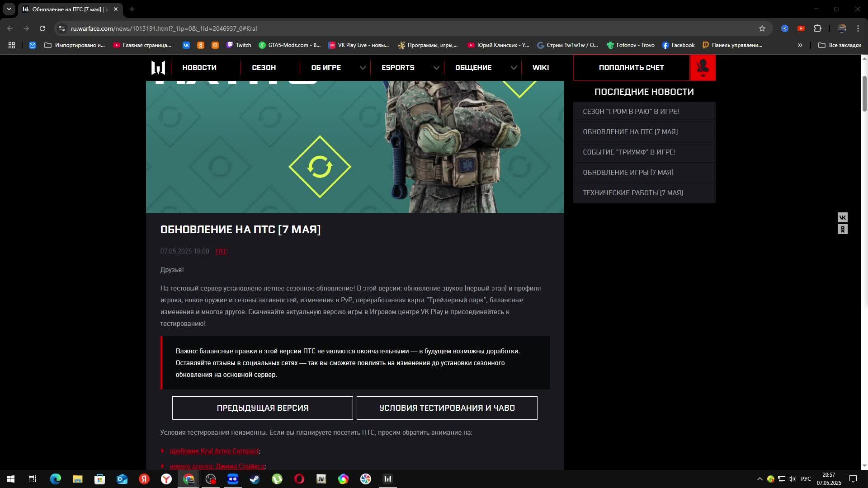Click the page vertical scrollbar thumb
This screenshot has width=868, height=488.
point(864,93)
